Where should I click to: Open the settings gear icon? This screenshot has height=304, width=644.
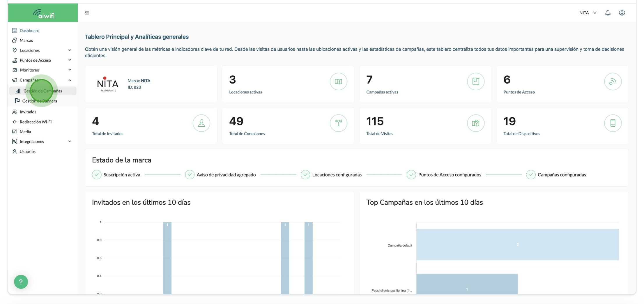(x=622, y=13)
